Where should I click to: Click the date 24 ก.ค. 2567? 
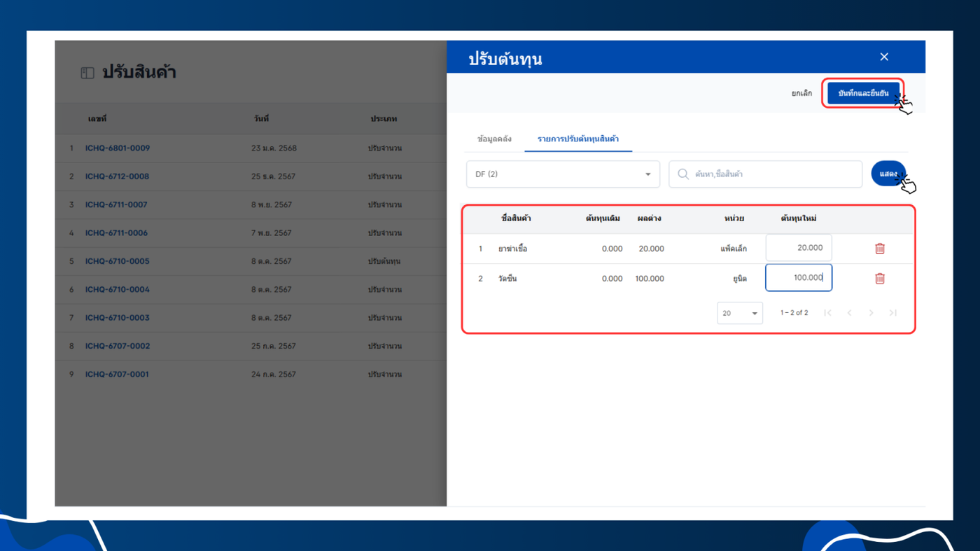coord(273,374)
